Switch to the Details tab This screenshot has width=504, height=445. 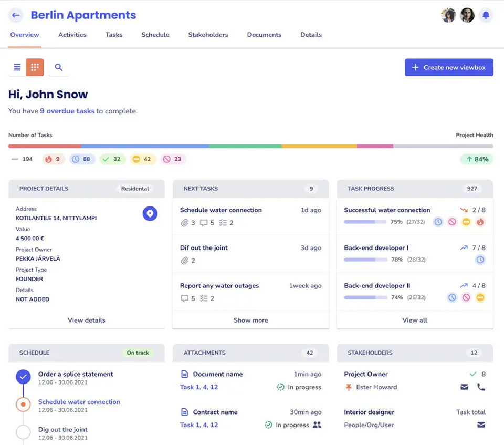tap(311, 35)
